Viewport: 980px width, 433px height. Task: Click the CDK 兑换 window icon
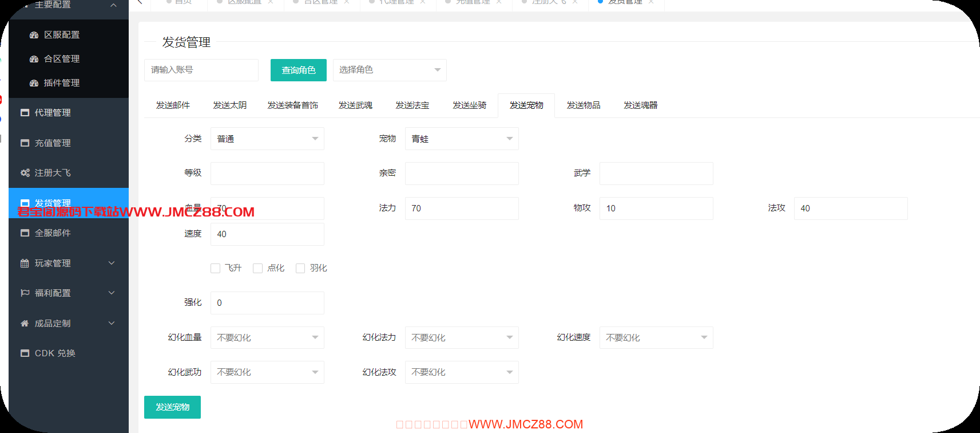coord(25,353)
